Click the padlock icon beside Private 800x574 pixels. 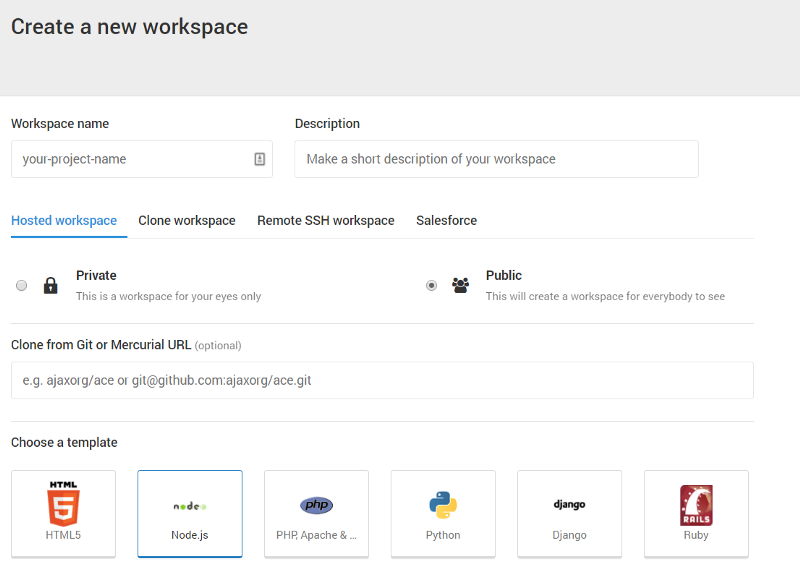point(51,285)
